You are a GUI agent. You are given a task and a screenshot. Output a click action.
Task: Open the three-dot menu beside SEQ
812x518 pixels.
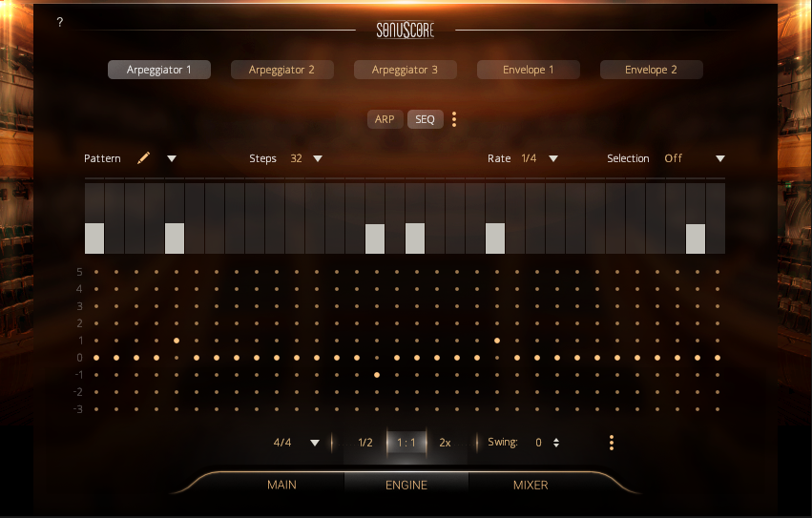click(x=454, y=119)
